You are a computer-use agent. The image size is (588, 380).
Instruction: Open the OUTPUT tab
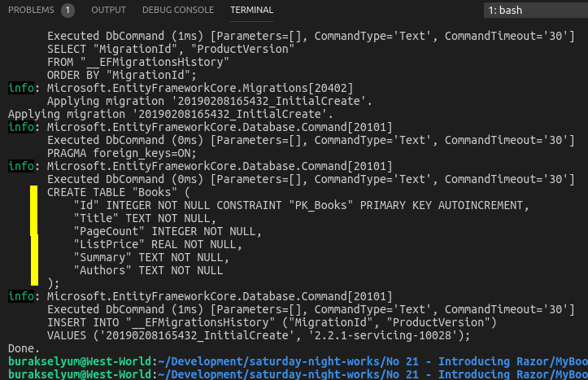108,11
